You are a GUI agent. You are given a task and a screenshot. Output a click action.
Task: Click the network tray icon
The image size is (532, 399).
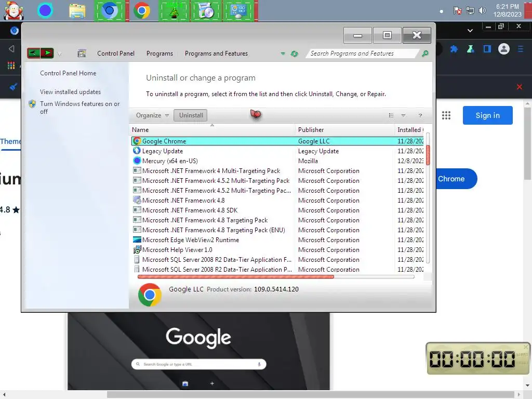tap(470, 10)
